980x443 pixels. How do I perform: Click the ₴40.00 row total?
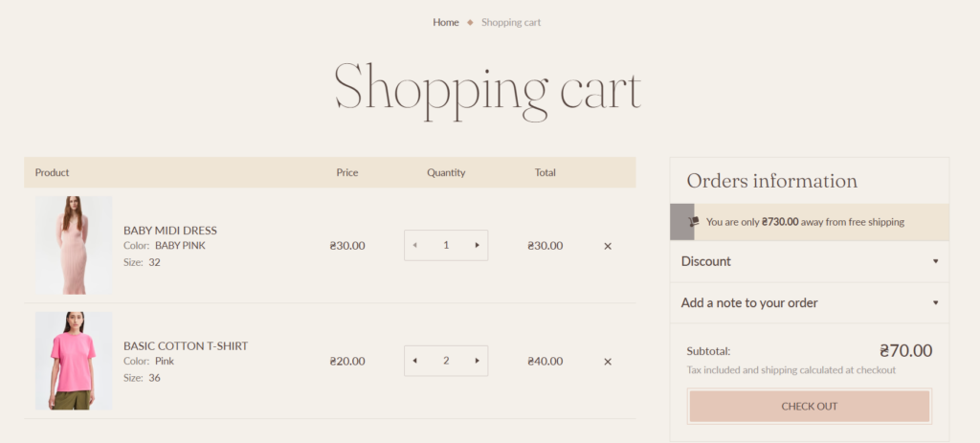[x=545, y=362]
